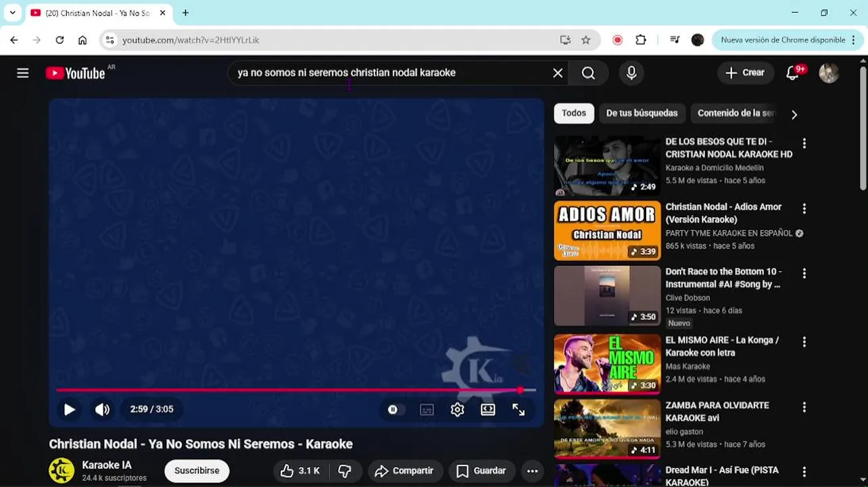Screen dimensions: 868x487
Task: Open Chrome profile avatar
Action: (698, 40)
